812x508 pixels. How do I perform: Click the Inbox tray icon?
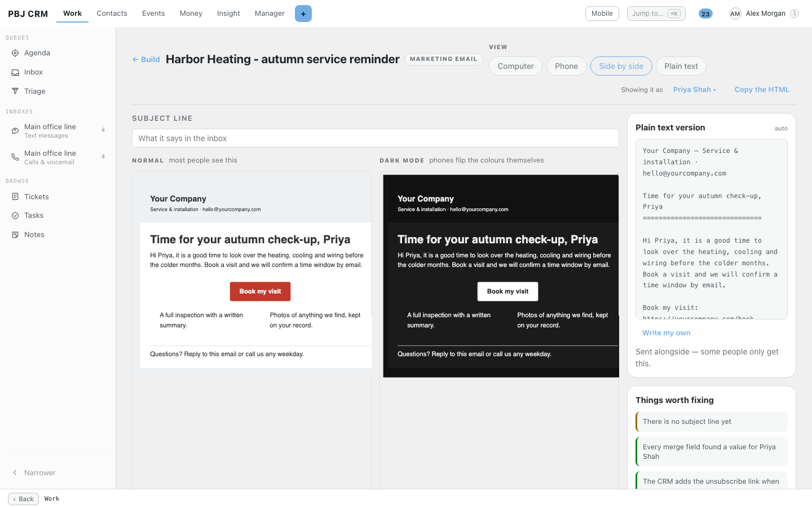click(15, 72)
